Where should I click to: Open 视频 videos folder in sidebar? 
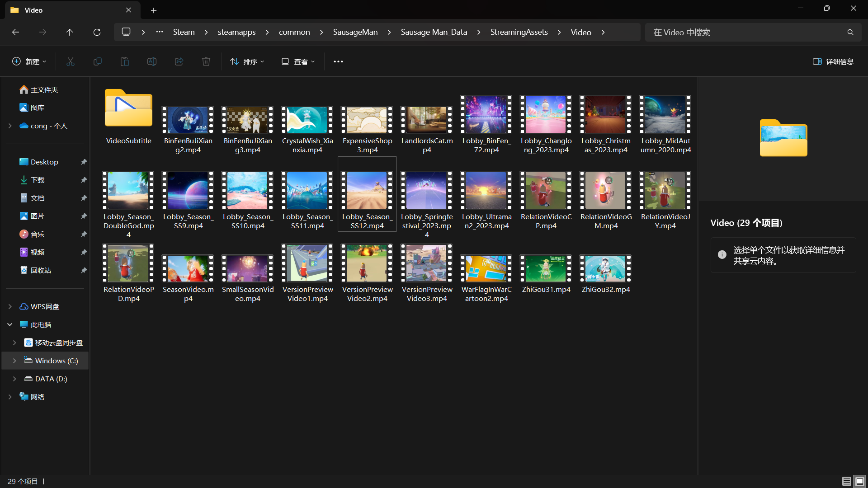coord(37,252)
